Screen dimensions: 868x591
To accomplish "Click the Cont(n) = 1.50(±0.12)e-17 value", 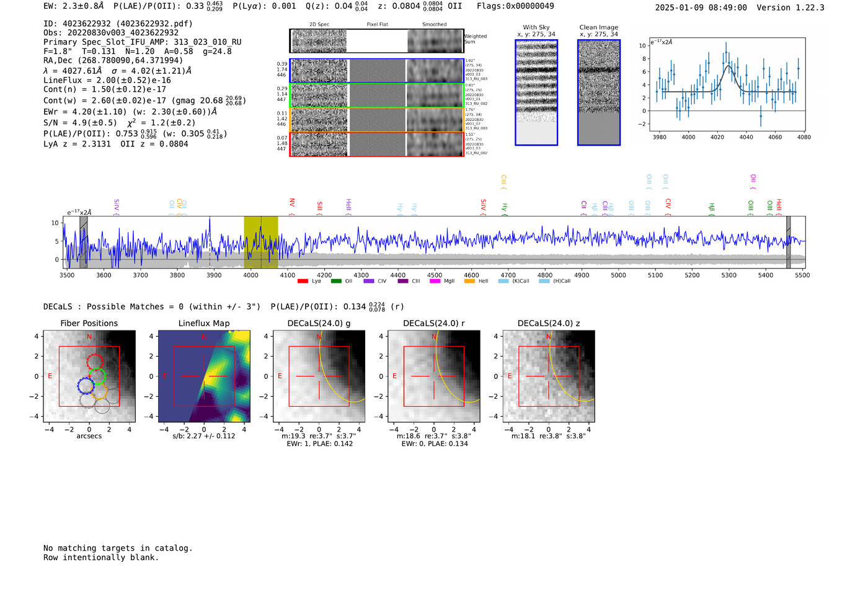I will 105,89.
